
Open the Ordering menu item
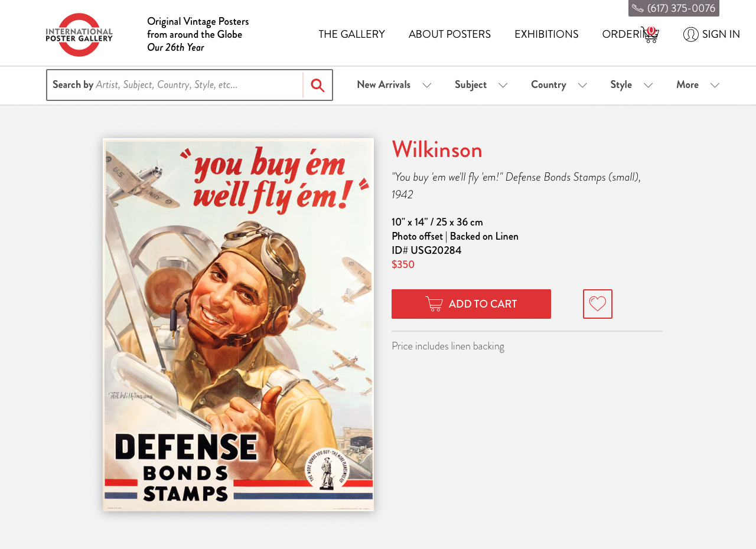coord(621,34)
